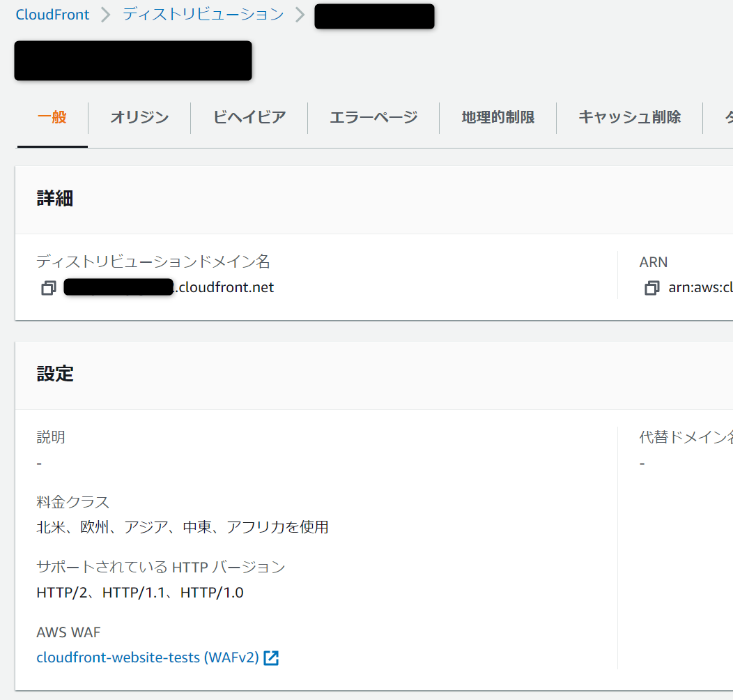The image size is (733, 700).
Task: Open cloudfront-website-tests (WAFv2) link
Action: (146, 657)
